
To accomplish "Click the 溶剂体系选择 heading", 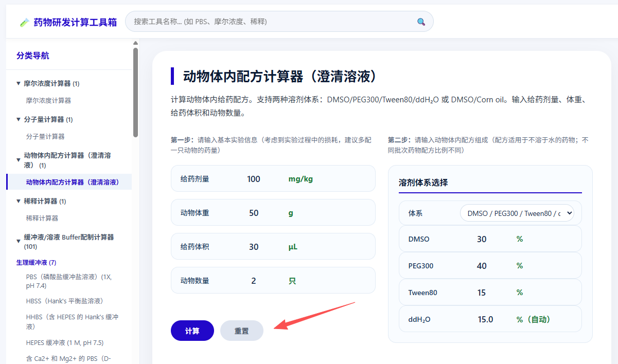I will [x=423, y=183].
